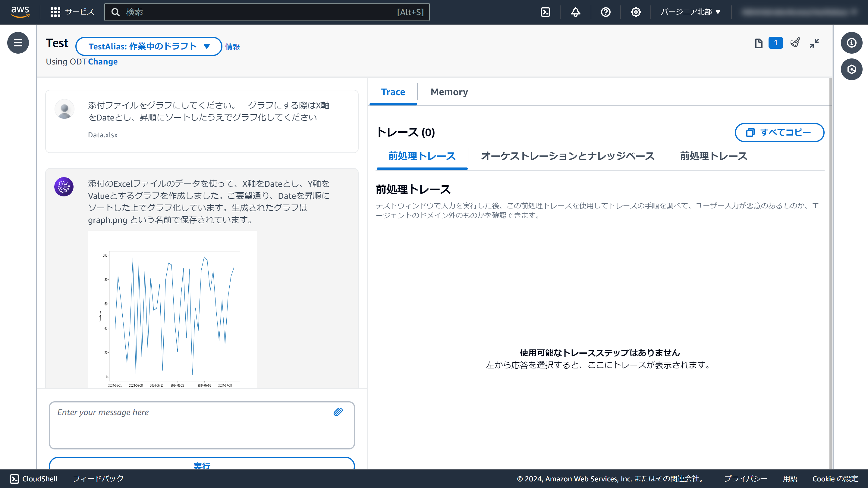Collapse the test window with shrink icon
The image size is (868, 488).
814,43
